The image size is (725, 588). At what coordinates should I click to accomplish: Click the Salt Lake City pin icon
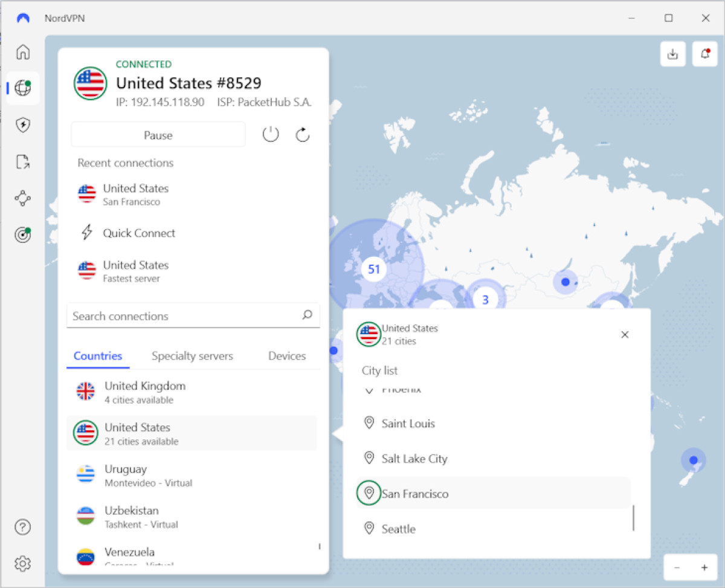(369, 458)
